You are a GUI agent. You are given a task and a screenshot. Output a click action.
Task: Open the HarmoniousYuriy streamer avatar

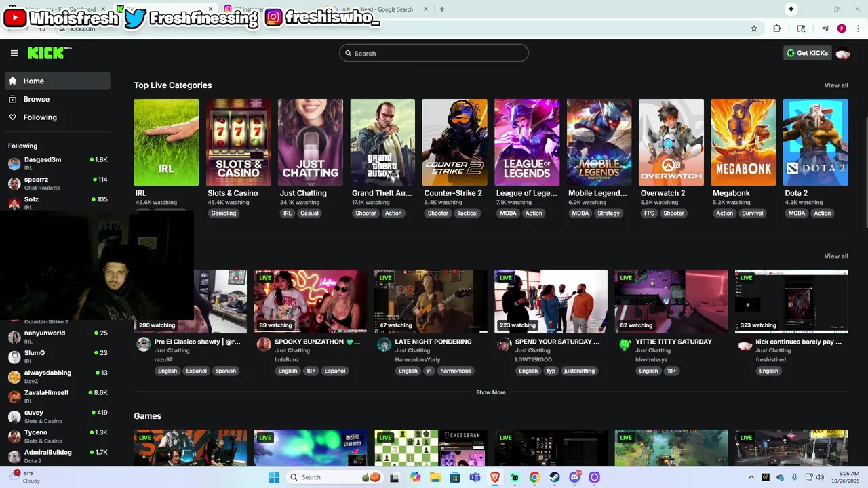[384, 345]
